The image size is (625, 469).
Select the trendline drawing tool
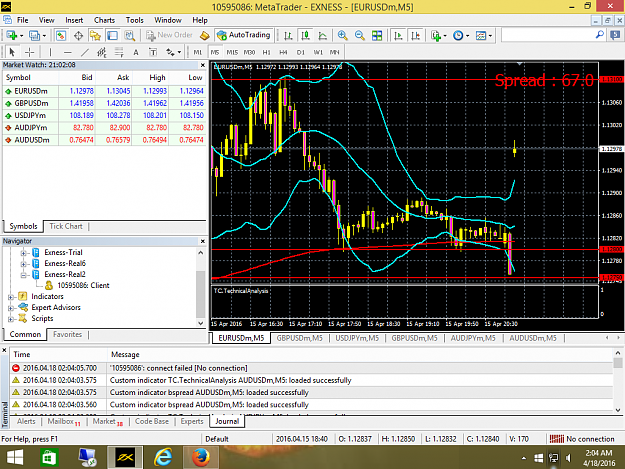85,52
